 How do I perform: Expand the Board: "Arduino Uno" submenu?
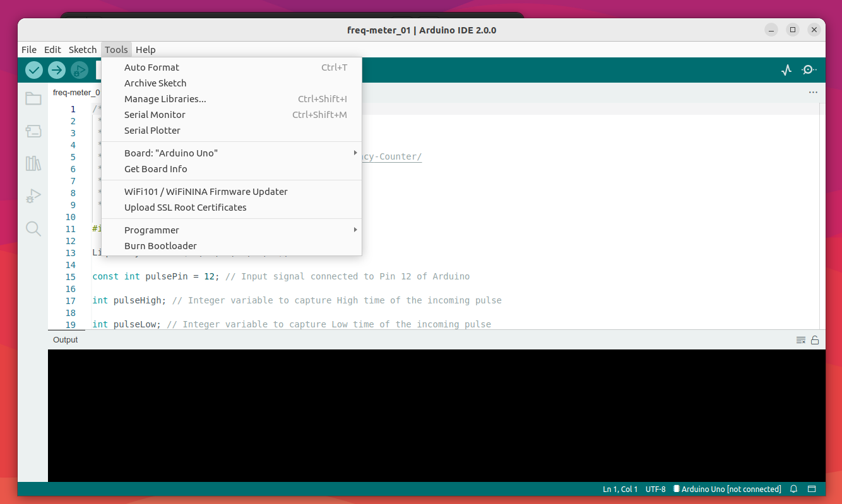point(232,153)
